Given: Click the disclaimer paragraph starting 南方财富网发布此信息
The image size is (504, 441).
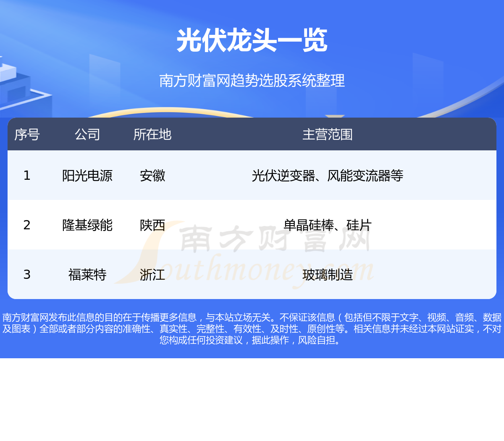Looking at the screenshot, I should click(x=252, y=329).
